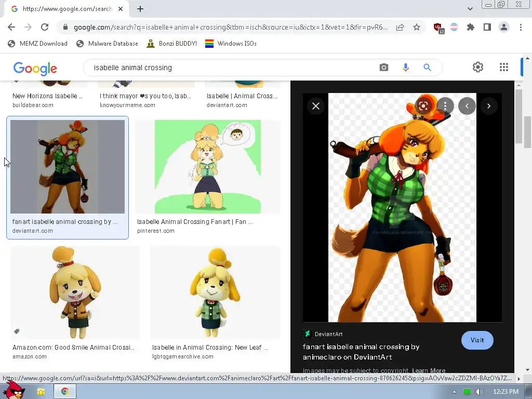Click 'I think mayor' knowyourmeme result

145,96
